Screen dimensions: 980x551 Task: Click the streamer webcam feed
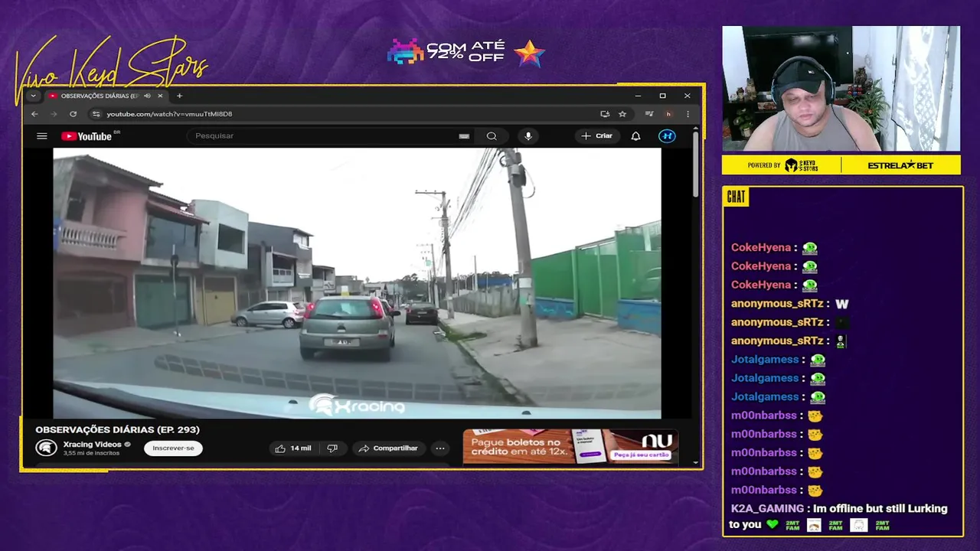[x=841, y=89]
